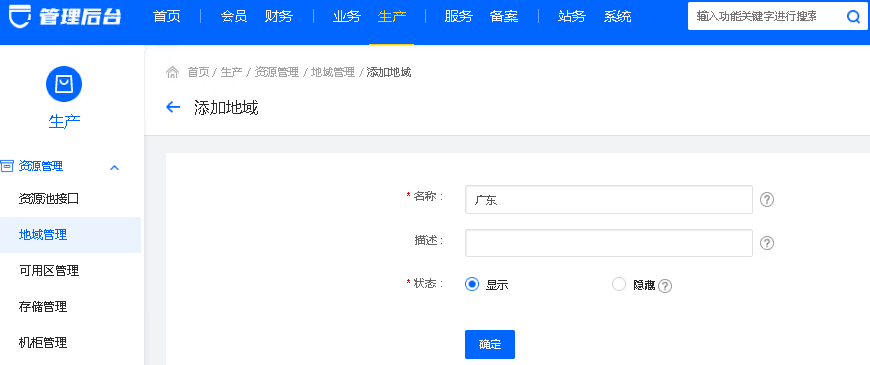Image resolution: width=870 pixels, height=365 pixels.
Task: Click the home icon in breadcrumb
Action: (x=173, y=72)
